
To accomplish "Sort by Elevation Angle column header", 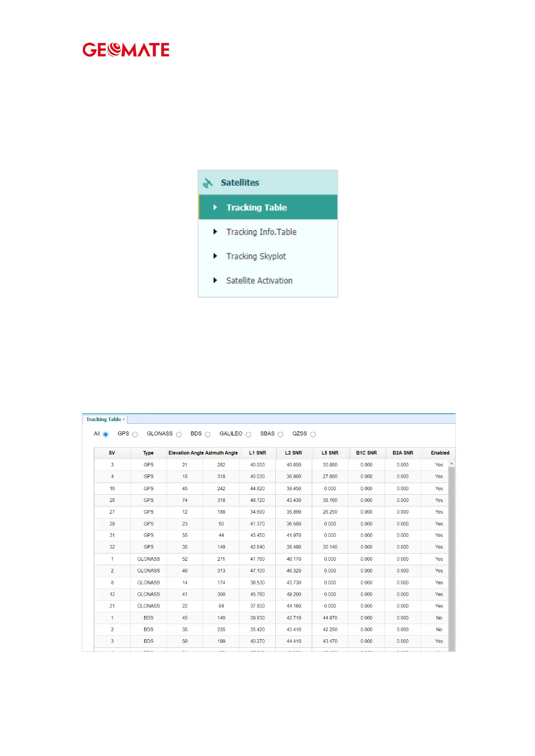I will [186, 453].
